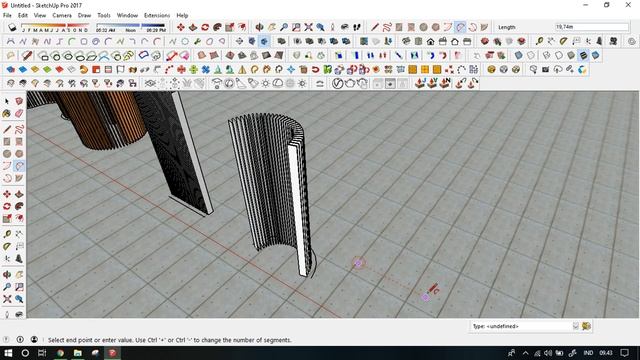Enable Wireframe face style
Viewport: 640px width, 360px height.
[x=547, y=55]
